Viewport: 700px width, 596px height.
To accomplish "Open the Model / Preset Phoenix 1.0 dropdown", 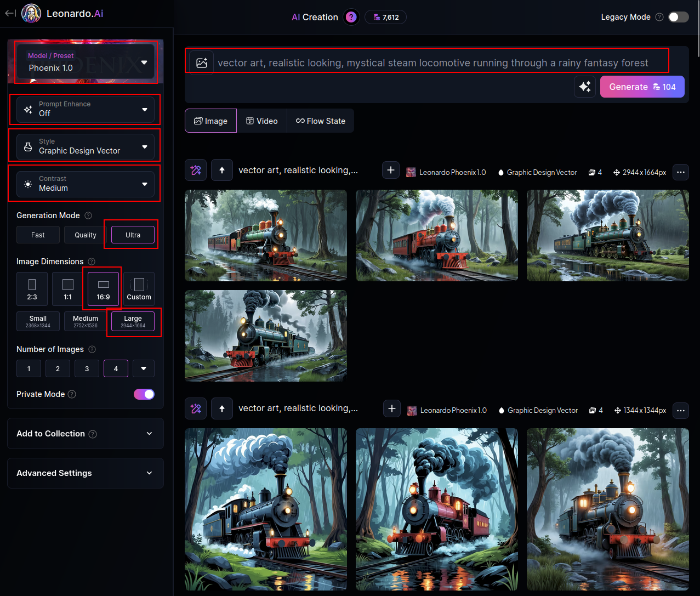I will pos(86,63).
